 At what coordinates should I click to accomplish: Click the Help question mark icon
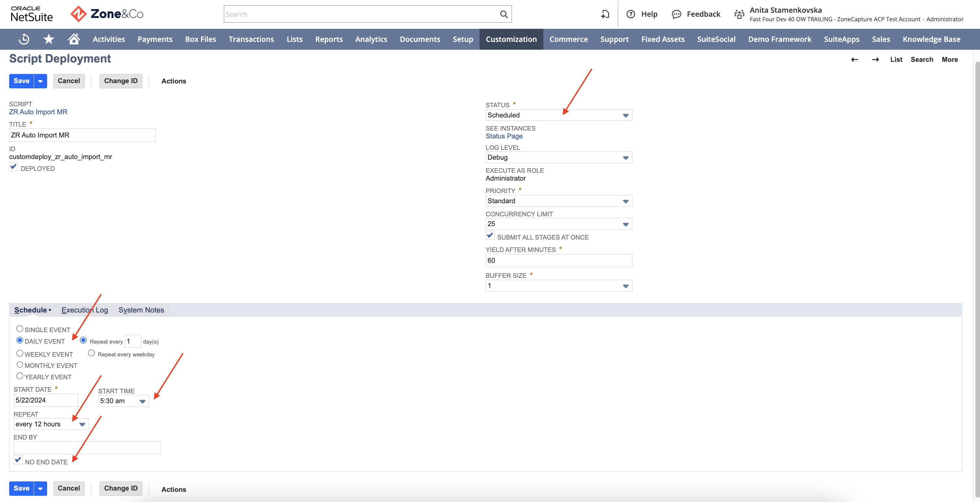(x=630, y=14)
